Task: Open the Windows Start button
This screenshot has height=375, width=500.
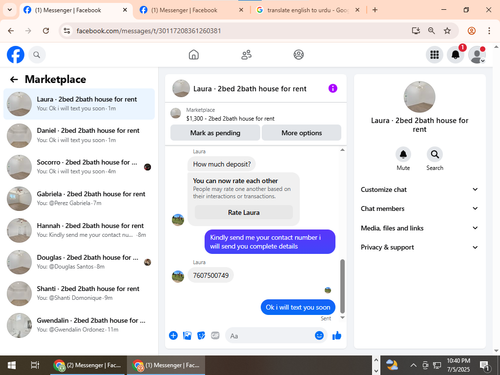Action: pos(12,365)
